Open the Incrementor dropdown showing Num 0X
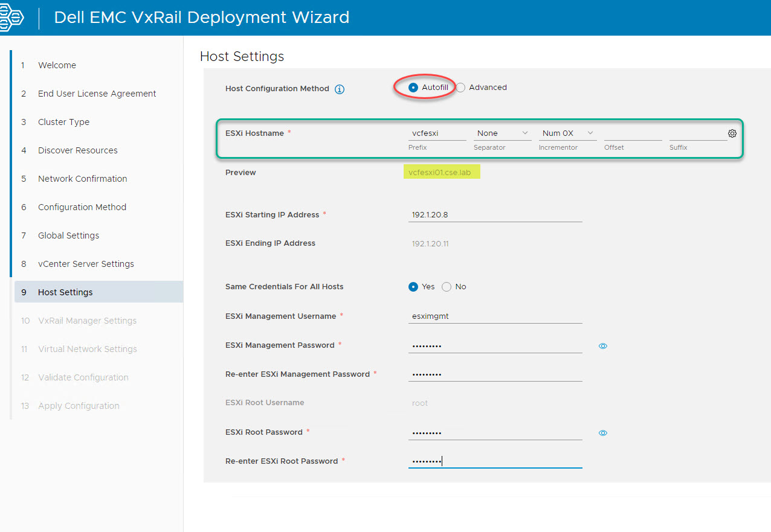 pos(567,133)
